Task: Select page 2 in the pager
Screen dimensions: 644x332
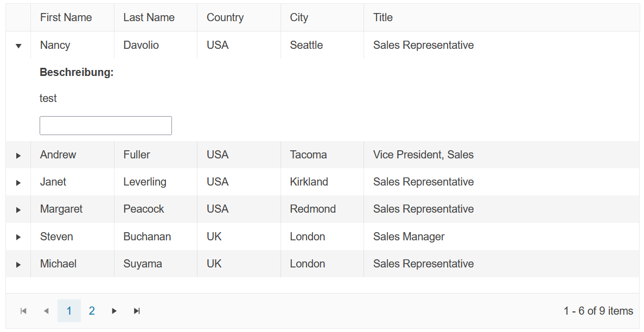Action: pos(92,311)
